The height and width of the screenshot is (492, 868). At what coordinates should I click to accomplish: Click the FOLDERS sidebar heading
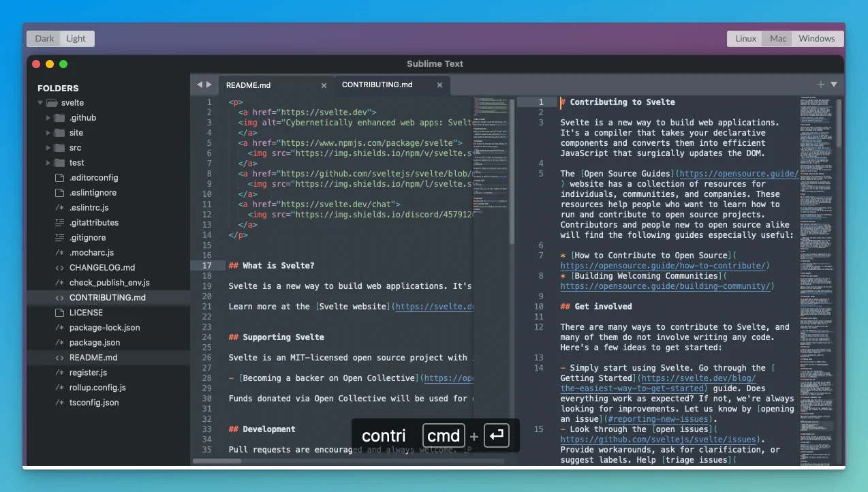pyautogui.click(x=58, y=89)
